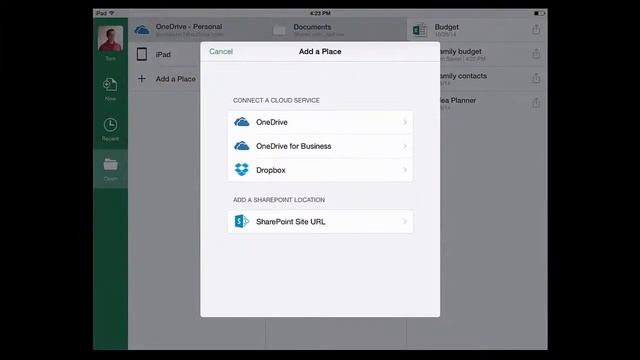Choose the Dropbox logo icon
This screenshot has width=640, height=360.
click(x=242, y=170)
